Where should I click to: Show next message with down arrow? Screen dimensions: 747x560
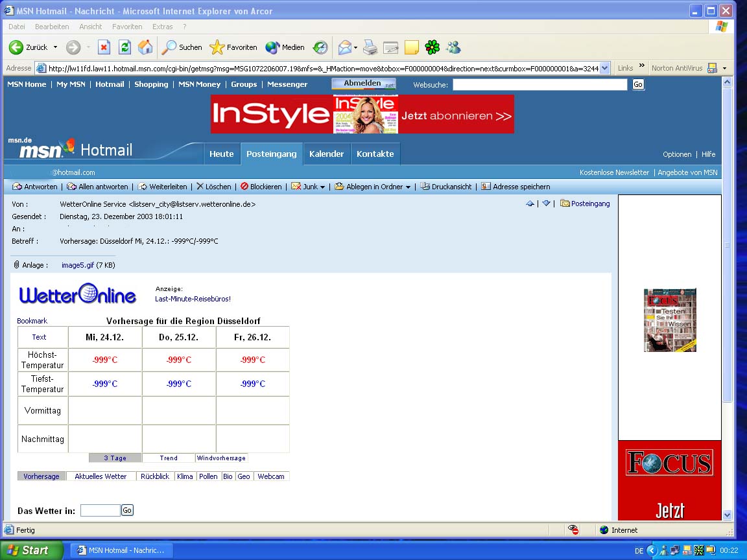(x=546, y=204)
